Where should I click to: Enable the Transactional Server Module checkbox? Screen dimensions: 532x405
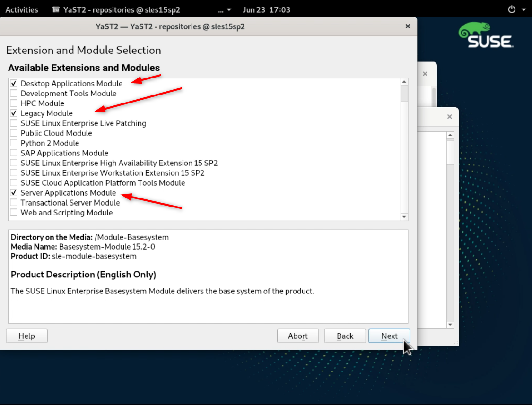pyautogui.click(x=14, y=202)
